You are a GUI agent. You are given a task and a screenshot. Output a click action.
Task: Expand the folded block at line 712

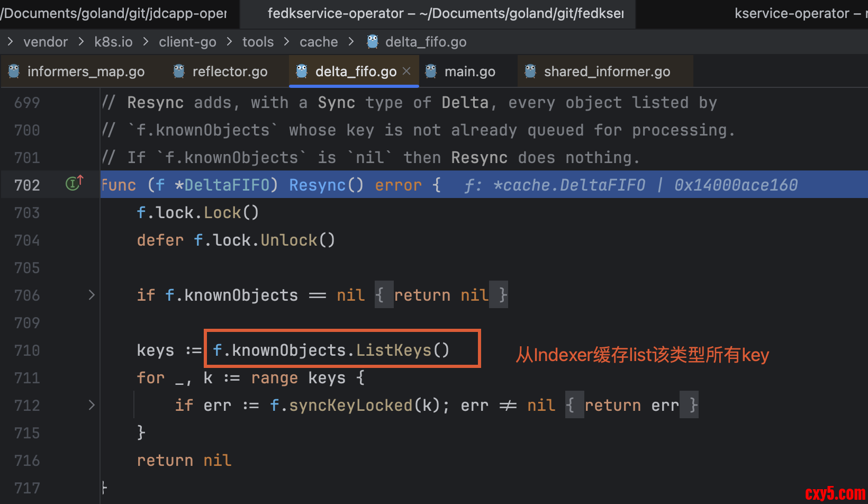92,405
